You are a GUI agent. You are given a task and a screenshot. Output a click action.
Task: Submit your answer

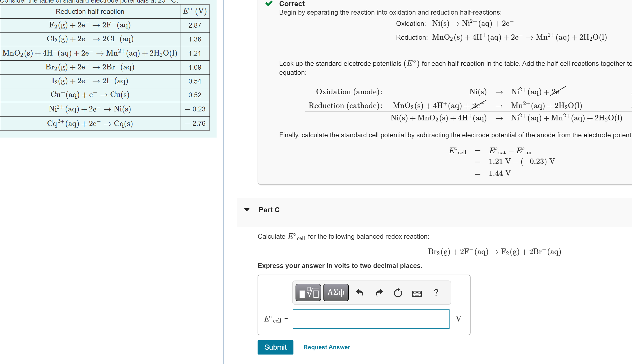pos(275,347)
